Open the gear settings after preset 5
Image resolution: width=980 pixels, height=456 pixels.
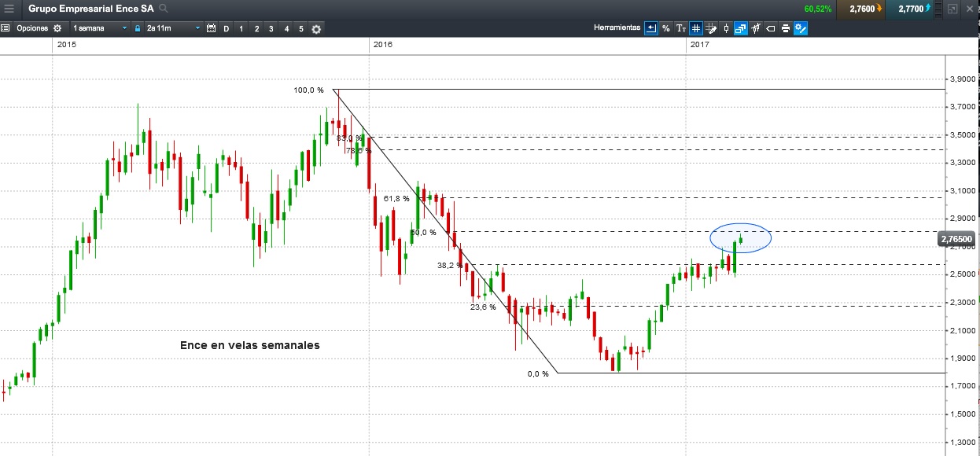point(316,29)
